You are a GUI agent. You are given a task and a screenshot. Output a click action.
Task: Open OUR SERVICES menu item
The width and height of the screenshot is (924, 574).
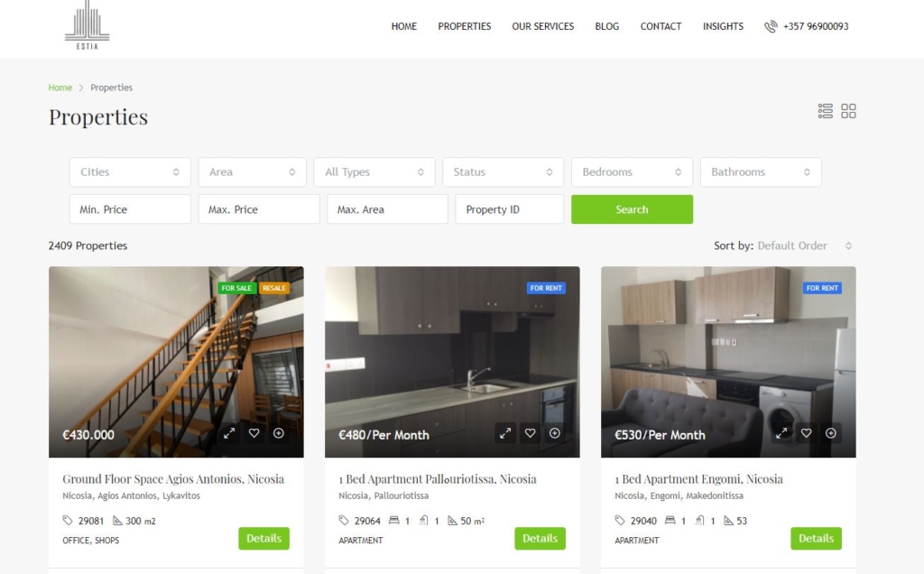tap(542, 26)
